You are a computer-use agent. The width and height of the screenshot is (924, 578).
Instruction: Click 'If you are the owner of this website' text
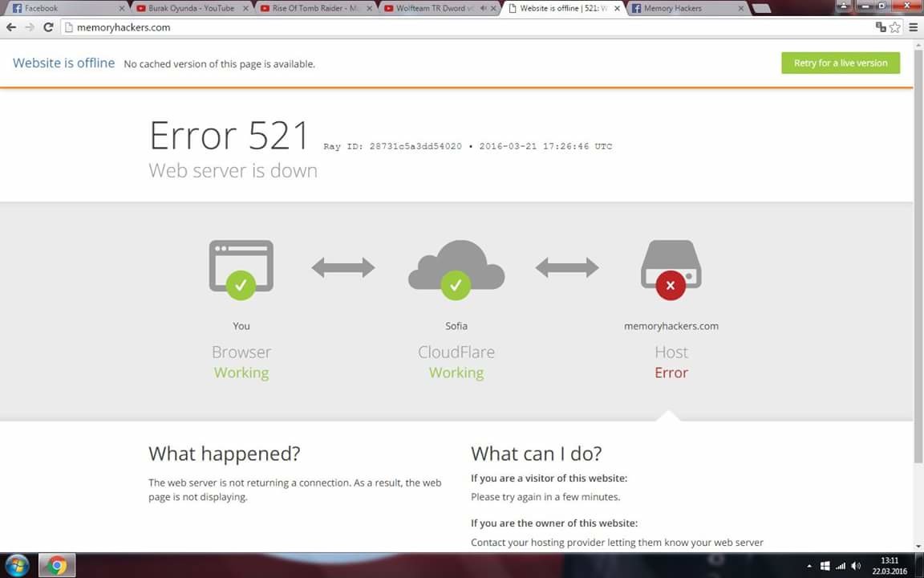[x=554, y=523]
